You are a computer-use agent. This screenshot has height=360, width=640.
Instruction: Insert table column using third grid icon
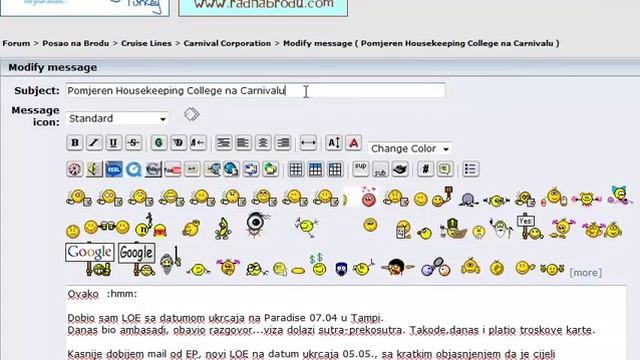(335, 169)
